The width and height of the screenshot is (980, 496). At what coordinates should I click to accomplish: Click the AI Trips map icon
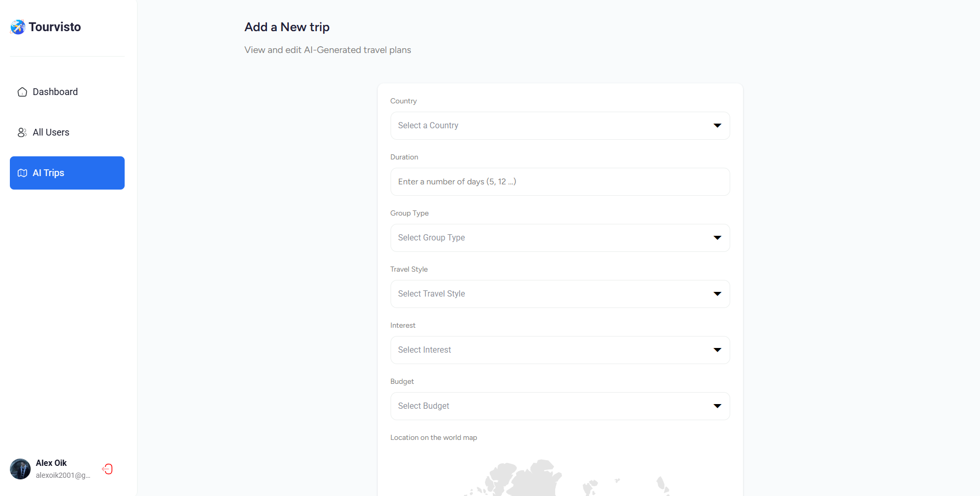22,173
